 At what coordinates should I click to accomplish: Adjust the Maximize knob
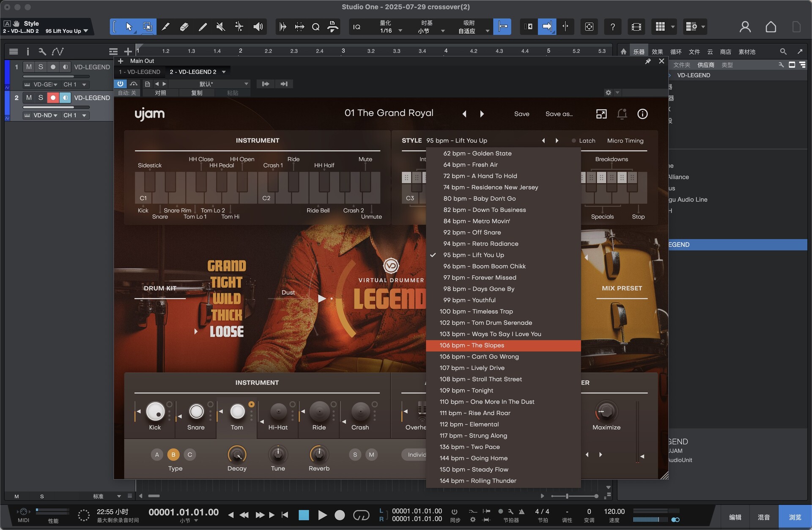click(x=606, y=411)
